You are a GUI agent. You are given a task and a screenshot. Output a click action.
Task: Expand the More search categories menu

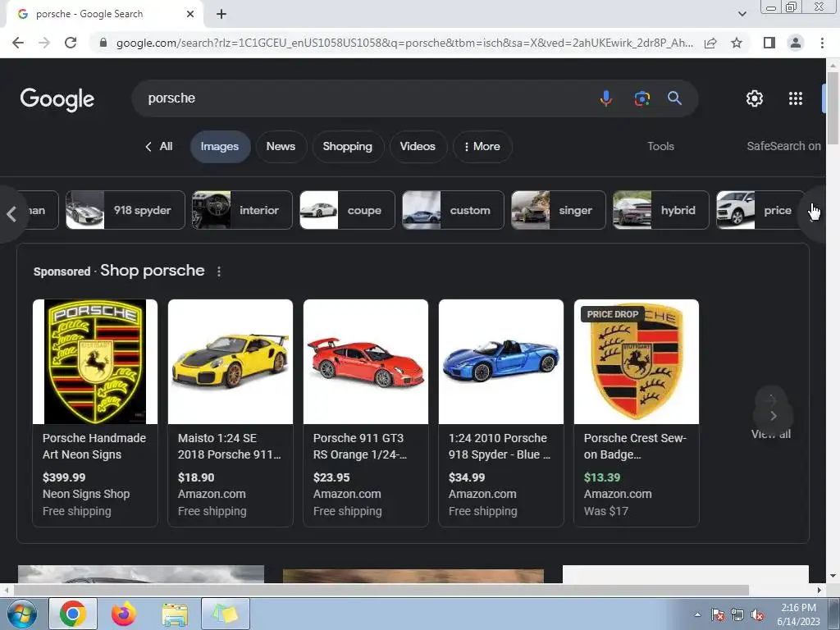(x=482, y=146)
